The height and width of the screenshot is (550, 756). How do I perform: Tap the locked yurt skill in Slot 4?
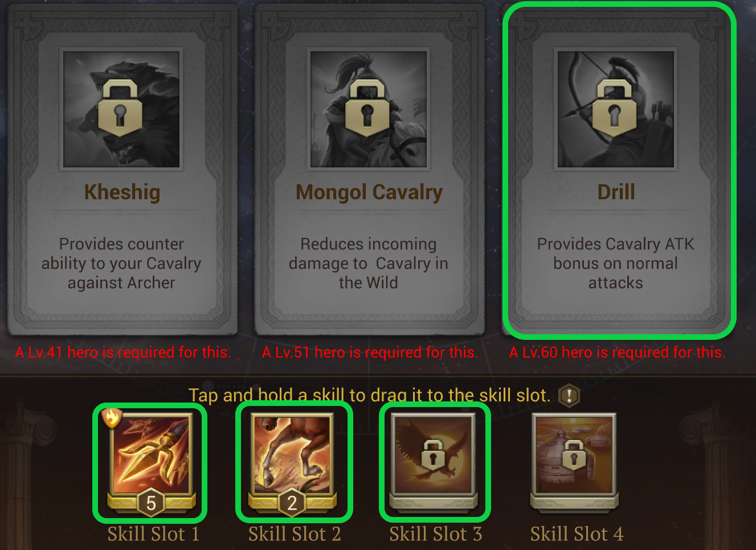pyautogui.click(x=574, y=454)
